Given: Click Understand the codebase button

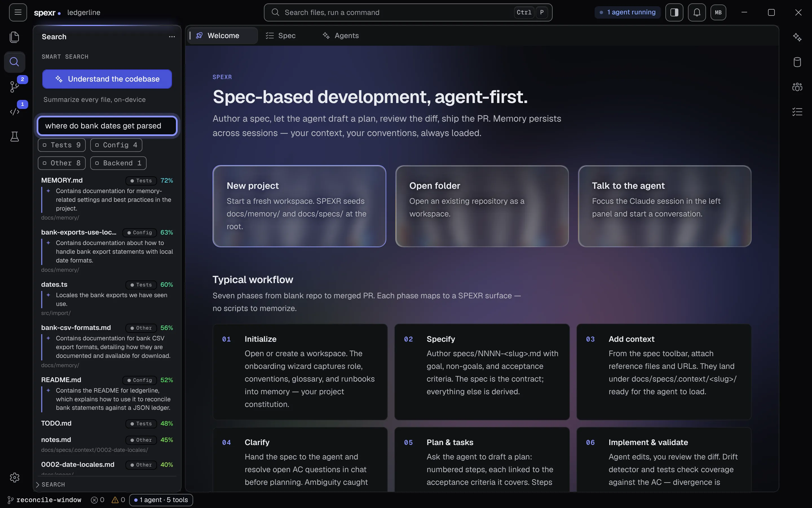Looking at the screenshot, I should click(107, 79).
